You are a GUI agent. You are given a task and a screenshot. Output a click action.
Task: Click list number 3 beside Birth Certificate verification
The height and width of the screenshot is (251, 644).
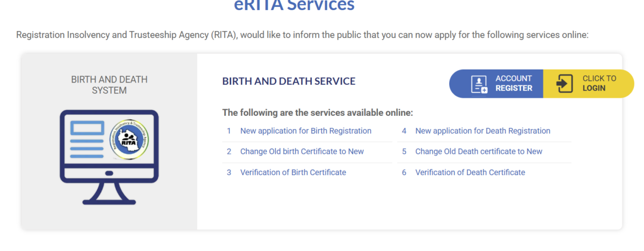coord(229,172)
